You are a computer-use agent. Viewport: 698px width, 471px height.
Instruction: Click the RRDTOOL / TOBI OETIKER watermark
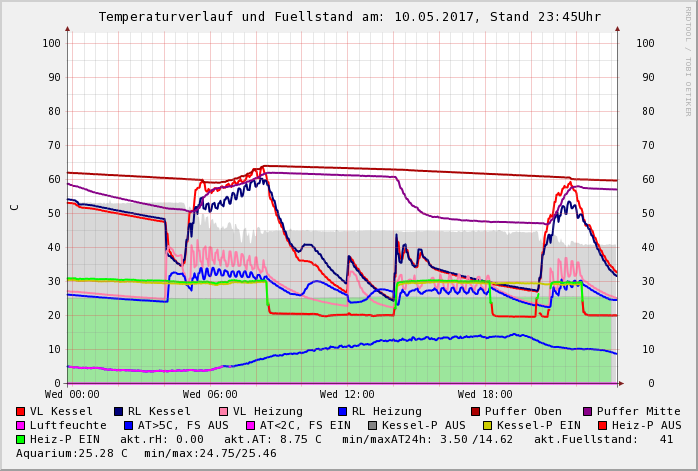pos(688,60)
